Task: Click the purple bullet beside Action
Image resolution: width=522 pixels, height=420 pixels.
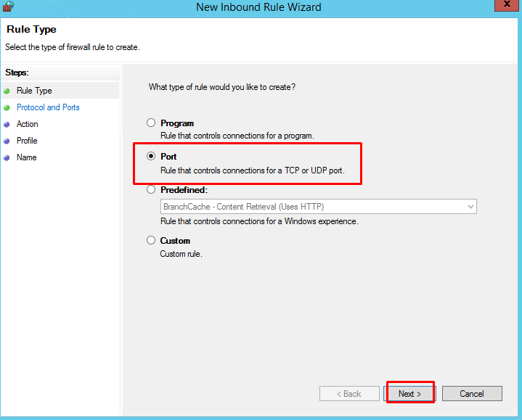Action: pyautogui.click(x=7, y=124)
